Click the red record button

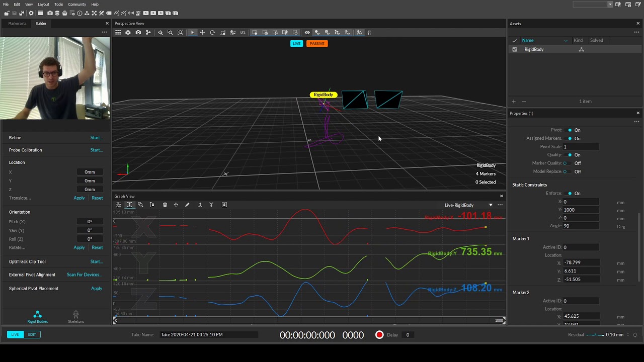pyautogui.click(x=379, y=335)
